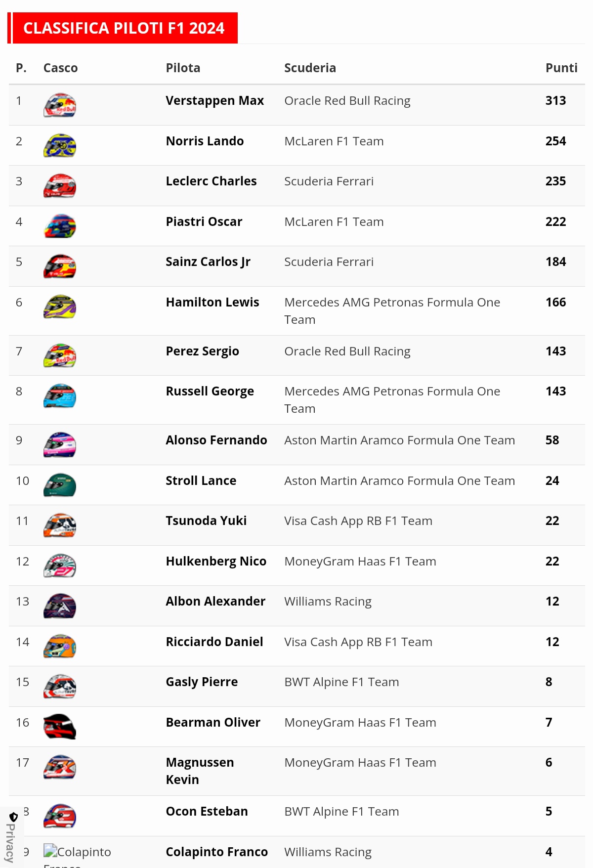Click Alonso's pink helmet icon
Viewport: 593px width, 868px height.
[x=60, y=445]
